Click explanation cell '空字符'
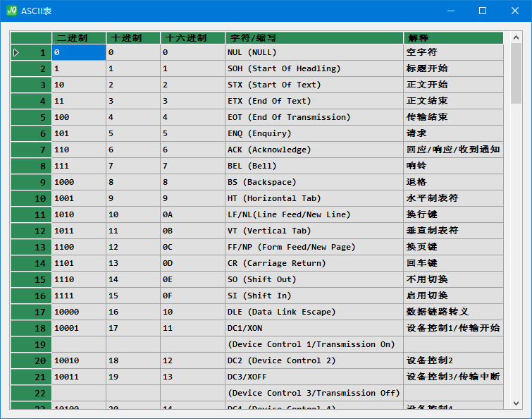The width and height of the screenshot is (532, 419). [453, 52]
